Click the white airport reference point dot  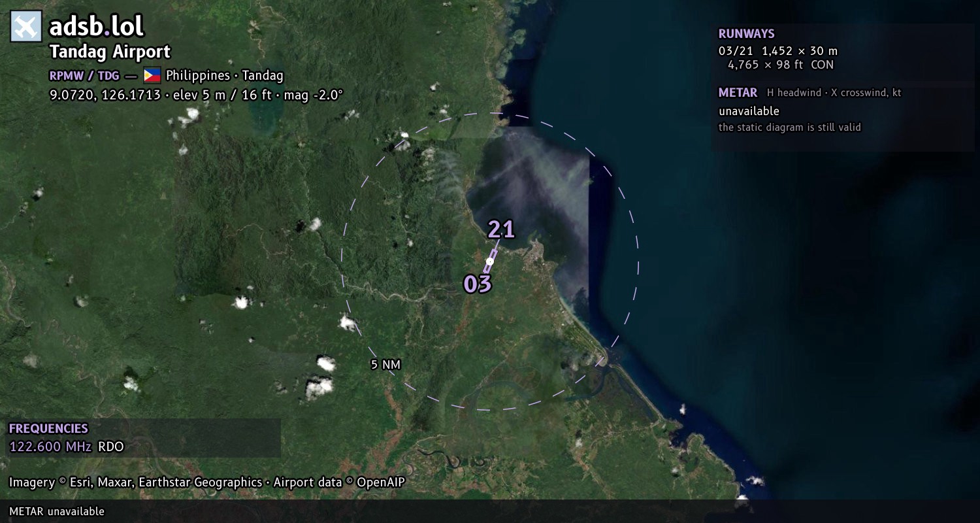490,261
